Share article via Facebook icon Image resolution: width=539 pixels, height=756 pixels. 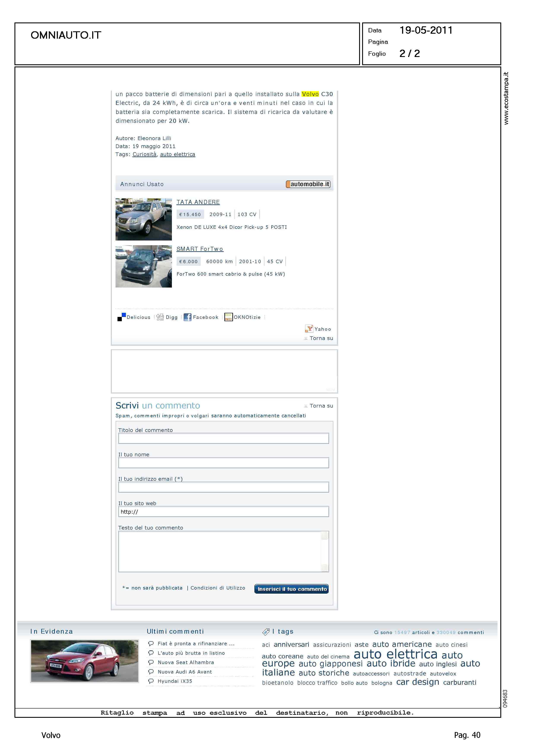click(x=187, y=317)
